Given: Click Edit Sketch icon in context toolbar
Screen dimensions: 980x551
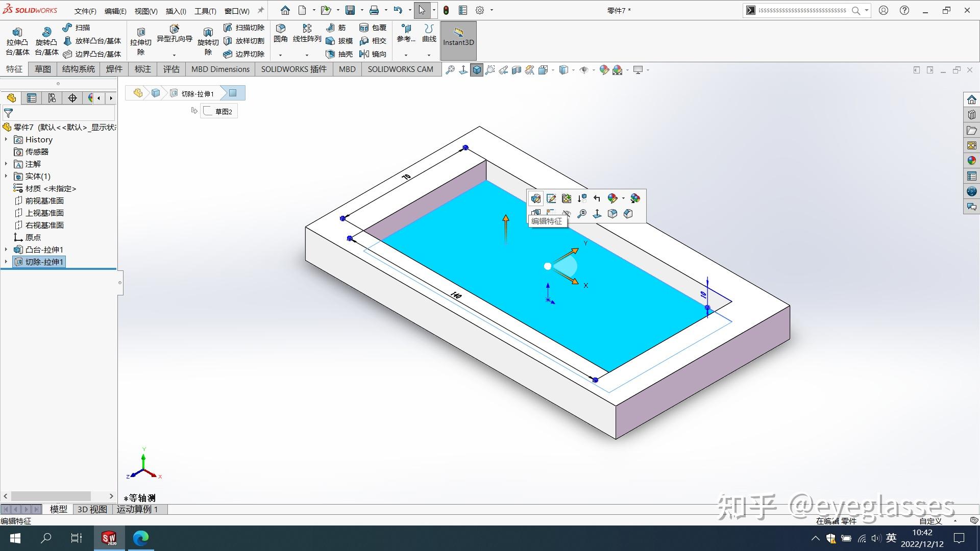Looking at the screenshot, I should pos(551,198).
